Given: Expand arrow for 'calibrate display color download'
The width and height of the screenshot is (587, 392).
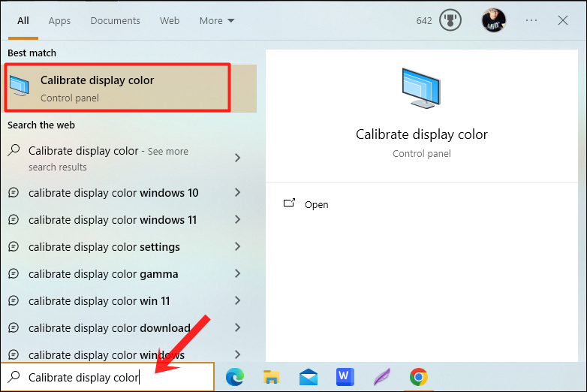Looking at the screenshot, I should click(x=237, y=327).
